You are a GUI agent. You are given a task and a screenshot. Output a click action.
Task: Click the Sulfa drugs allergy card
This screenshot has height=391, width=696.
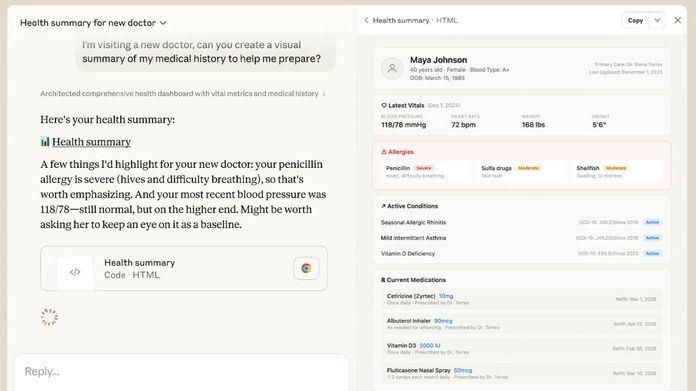click(x=522, y=172)
